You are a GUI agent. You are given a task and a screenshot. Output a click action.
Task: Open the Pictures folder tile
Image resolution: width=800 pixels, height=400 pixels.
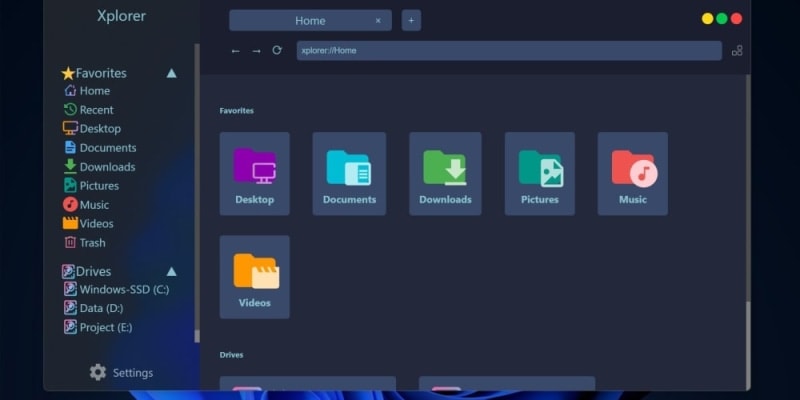[x=540, y=174]
